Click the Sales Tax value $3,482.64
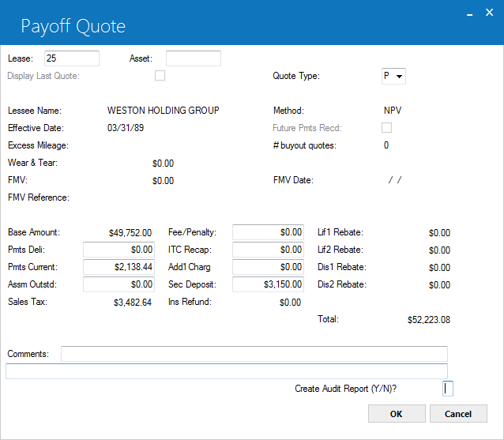Viewport: 504px width, 440px height. tap(133, 302)
